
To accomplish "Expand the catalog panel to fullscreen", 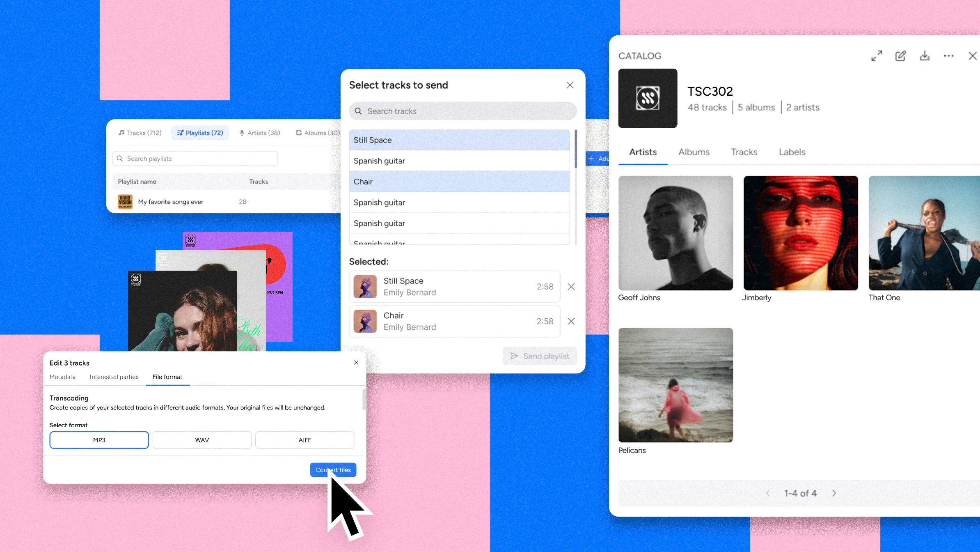I will point(877,56).
